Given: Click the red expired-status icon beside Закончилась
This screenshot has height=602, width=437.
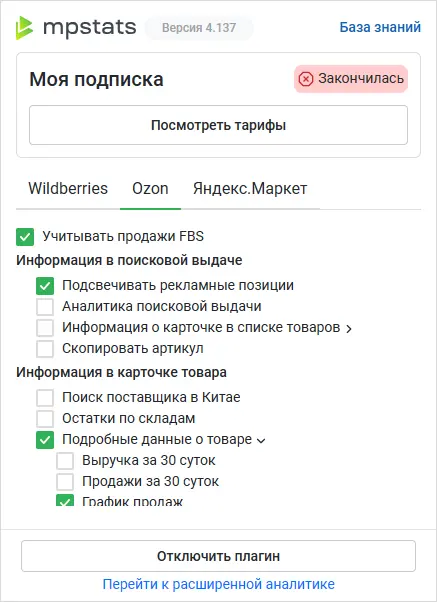Looking at the screenshot, I should click(306, 79).
